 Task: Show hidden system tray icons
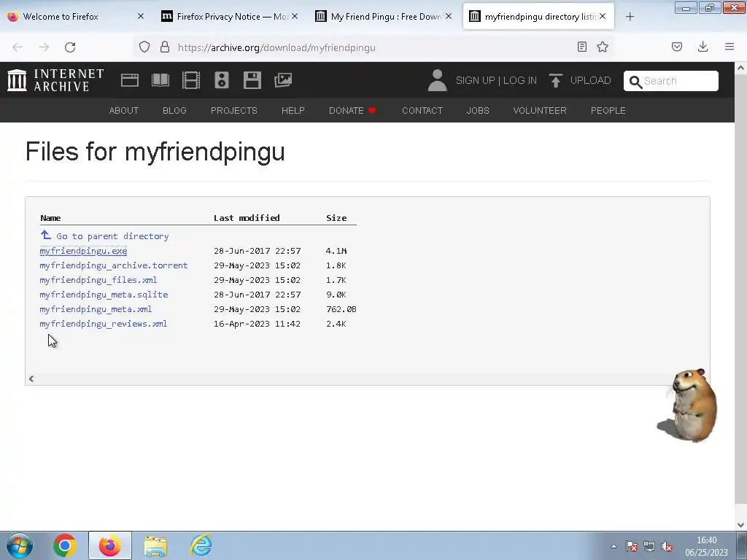pyautogui.click(x=614, y=546)
